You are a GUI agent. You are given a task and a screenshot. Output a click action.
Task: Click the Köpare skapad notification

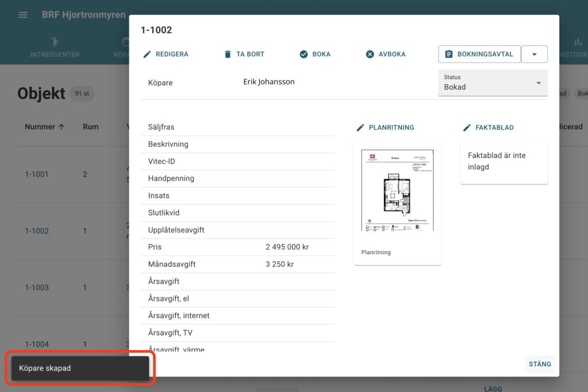pyautogui.click(x=80, y=368)
